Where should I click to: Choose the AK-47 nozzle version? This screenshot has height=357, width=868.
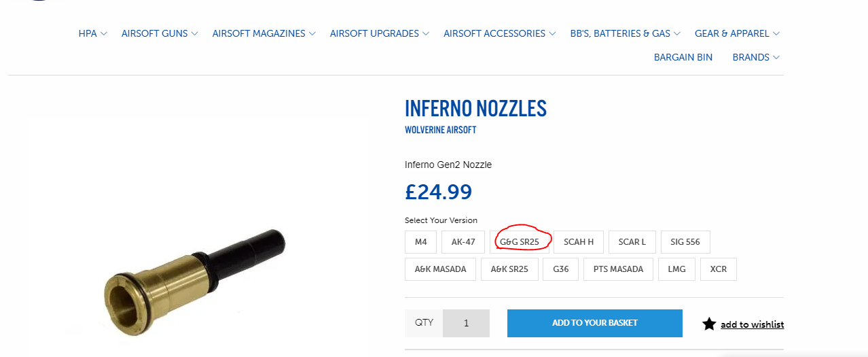tap(463, 241)
